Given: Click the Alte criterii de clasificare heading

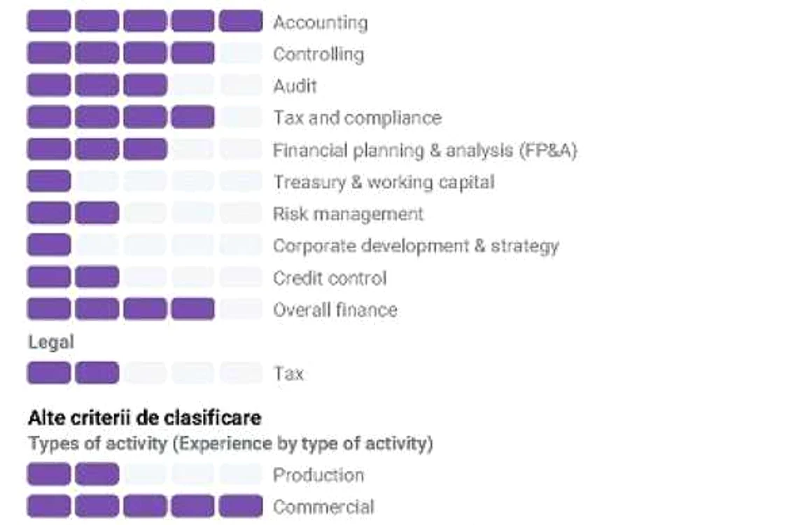Looking at the screenshot, I should click(x=144, y=418).
